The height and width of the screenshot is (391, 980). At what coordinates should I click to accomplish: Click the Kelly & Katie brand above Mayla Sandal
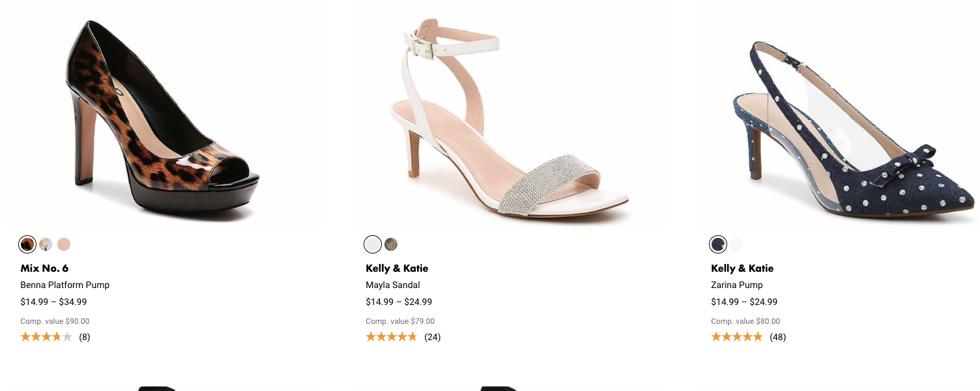[397, 268]
